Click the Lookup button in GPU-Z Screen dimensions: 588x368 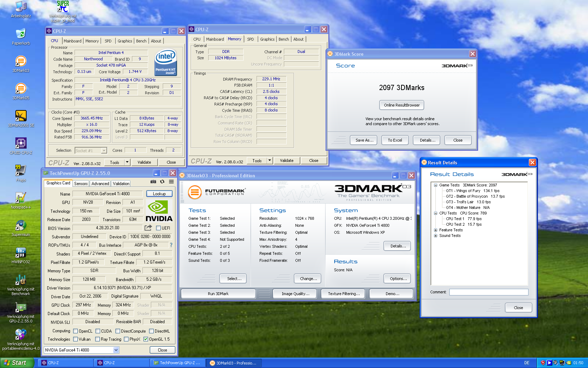click(159, 194)
